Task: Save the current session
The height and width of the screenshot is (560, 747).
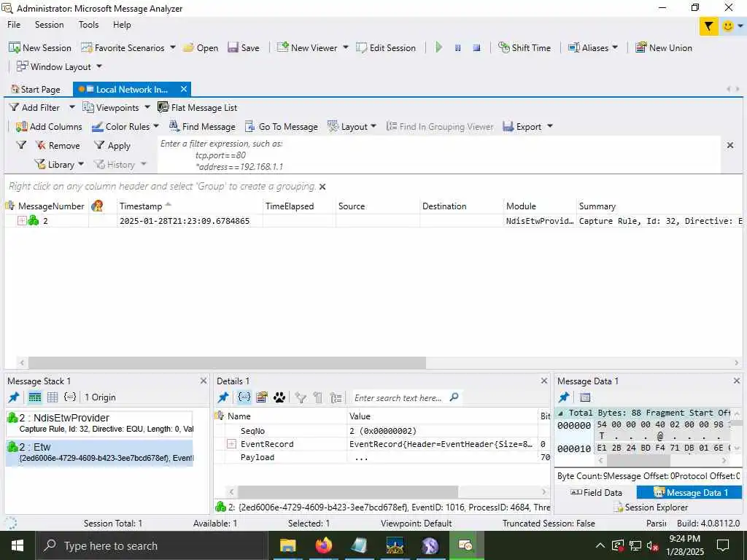Action: point(244,47)
